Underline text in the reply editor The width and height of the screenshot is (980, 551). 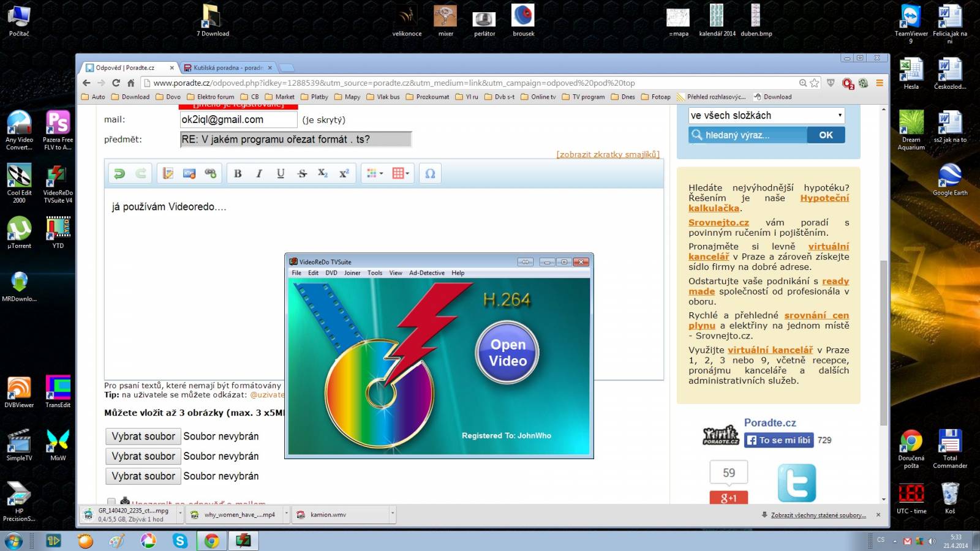tap(281, 174)
